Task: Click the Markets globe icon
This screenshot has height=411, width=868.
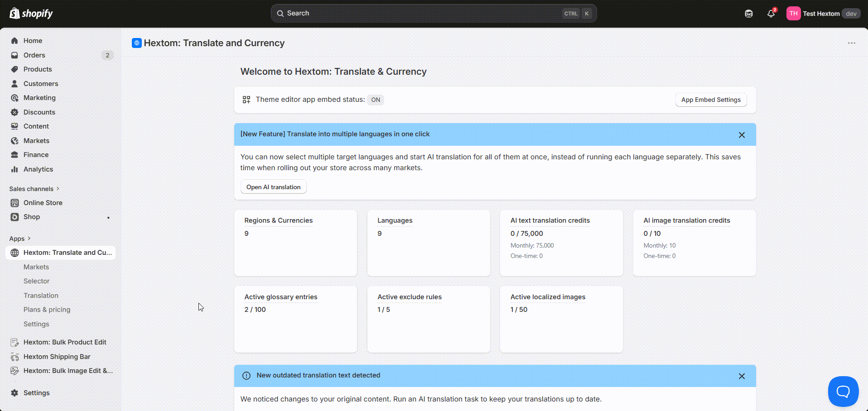Action: [14, 141]
